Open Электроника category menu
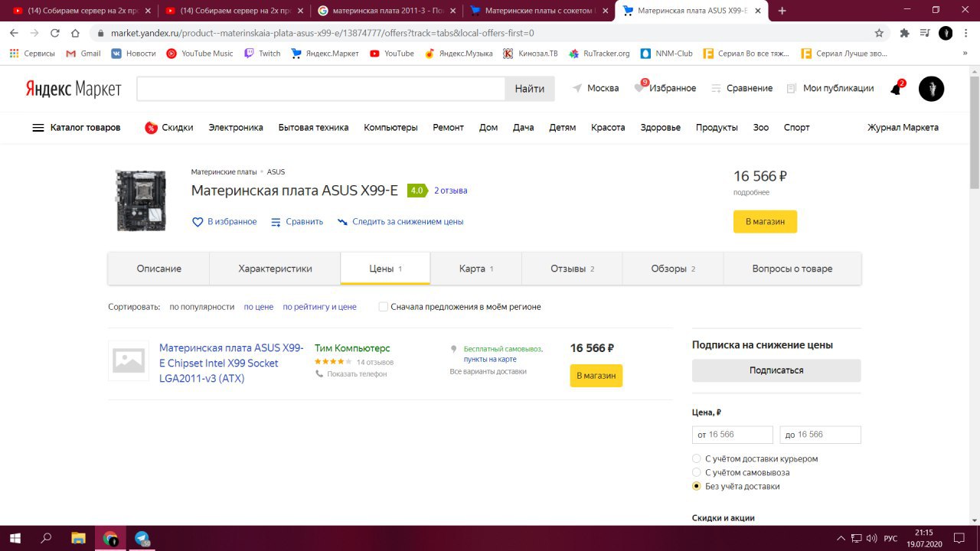 click(x=236, y=128)
